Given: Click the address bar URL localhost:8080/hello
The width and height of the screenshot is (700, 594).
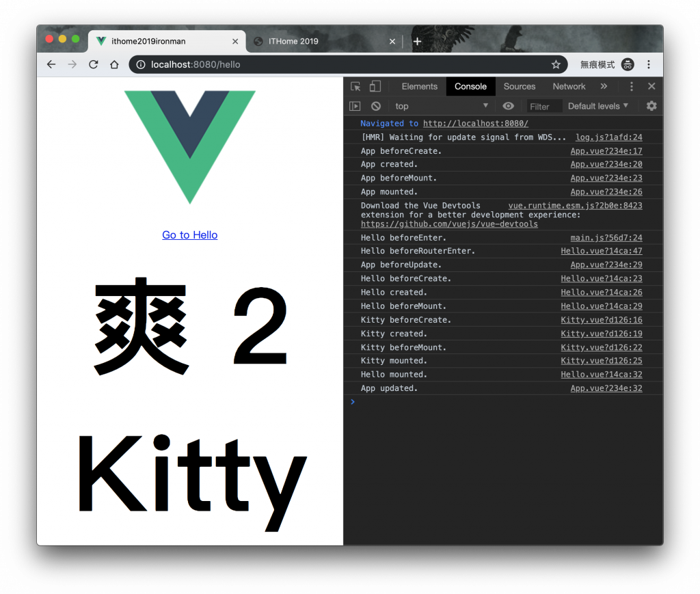Looking at the screenshot, I should pos(196,65).
